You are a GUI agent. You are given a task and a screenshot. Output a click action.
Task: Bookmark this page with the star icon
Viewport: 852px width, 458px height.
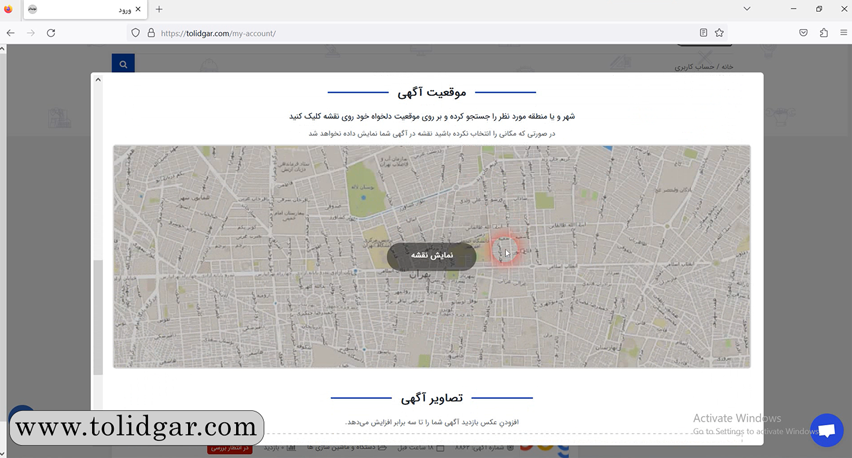[x=719, y=33]
